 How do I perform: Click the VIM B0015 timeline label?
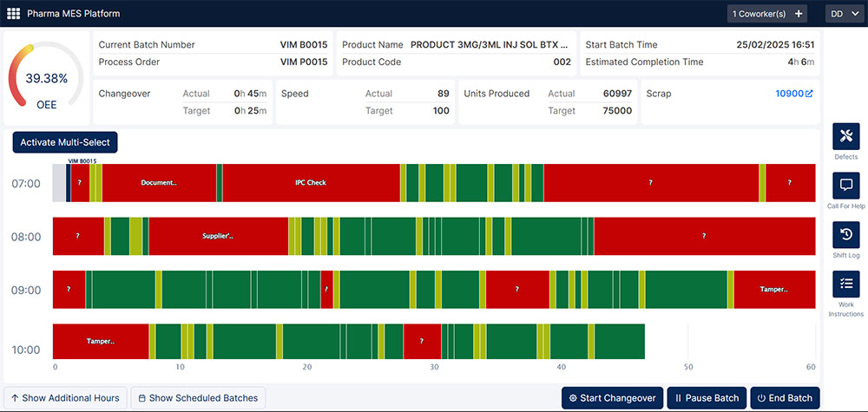point(82,161)
